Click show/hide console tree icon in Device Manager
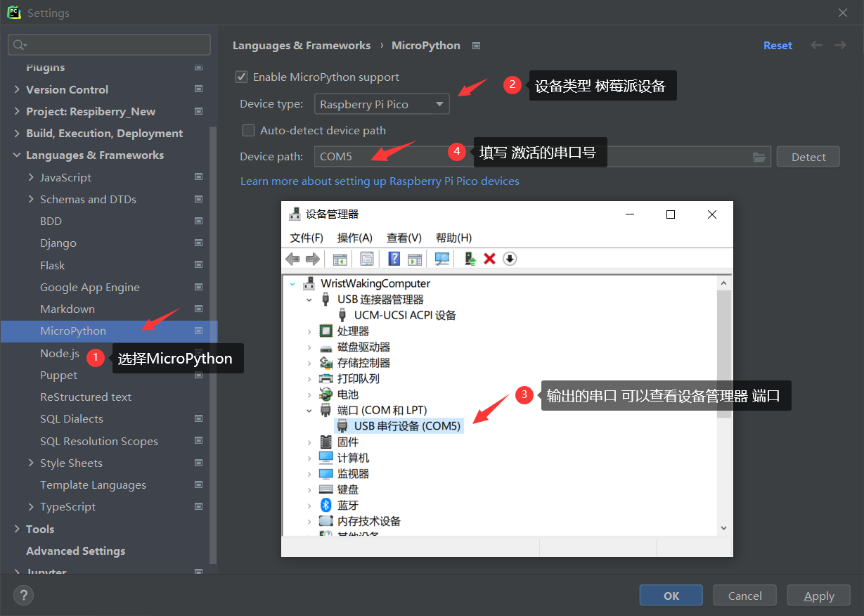The width and height of the screenshot is (864, 616). pyautogui.click(x=340, y=259)
